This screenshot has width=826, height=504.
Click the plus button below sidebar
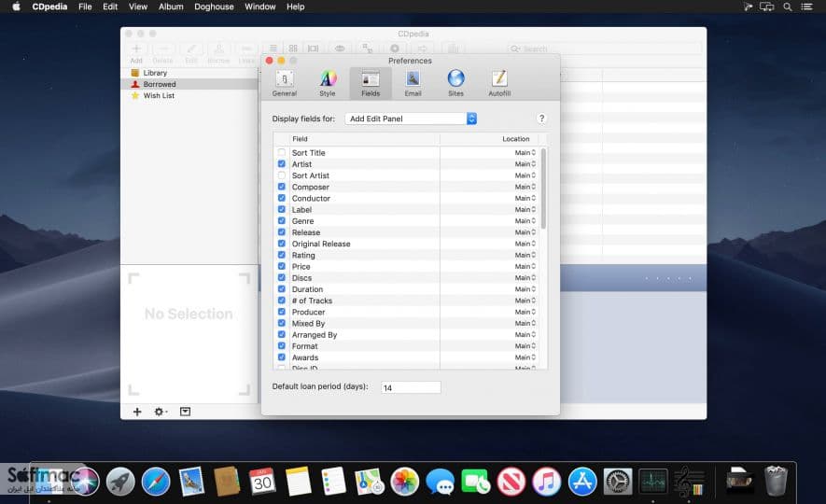[137, 412]
